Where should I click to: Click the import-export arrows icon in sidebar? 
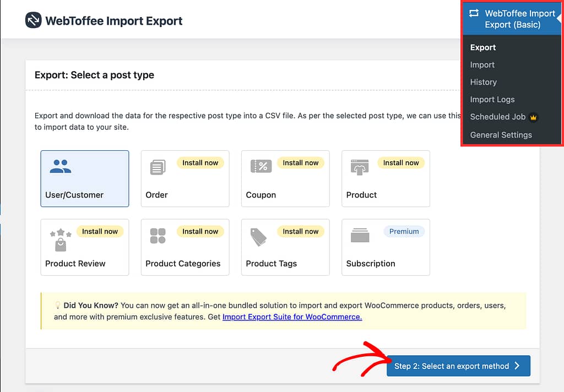474,13
